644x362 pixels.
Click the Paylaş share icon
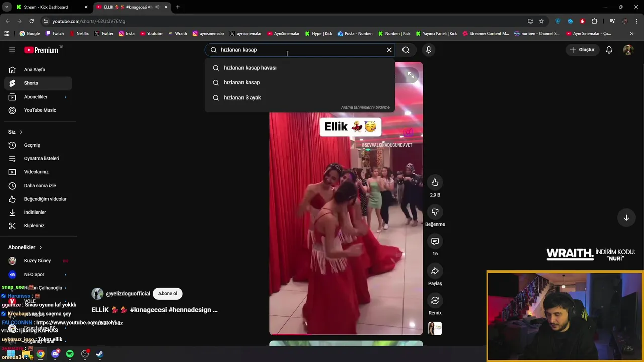435,271
